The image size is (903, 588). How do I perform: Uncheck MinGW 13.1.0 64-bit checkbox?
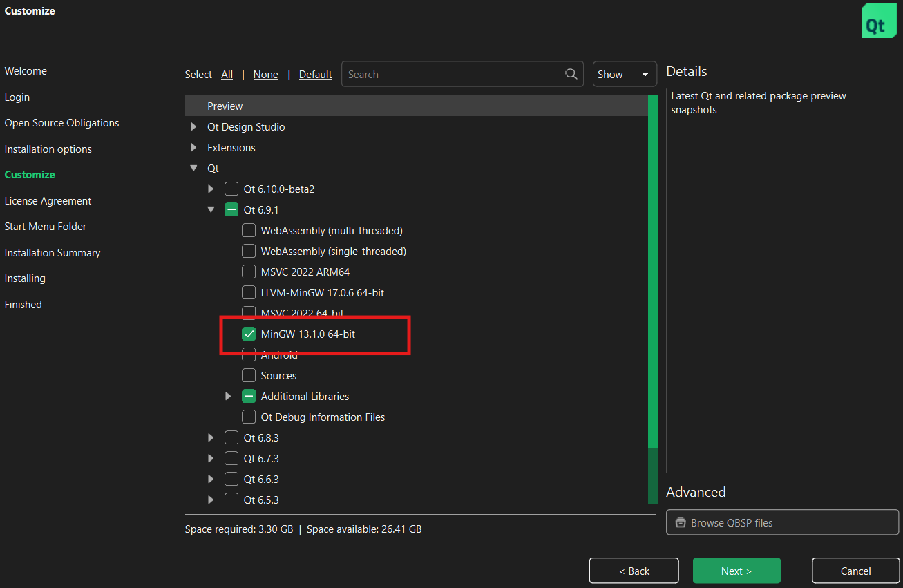[x=249, y=334]
